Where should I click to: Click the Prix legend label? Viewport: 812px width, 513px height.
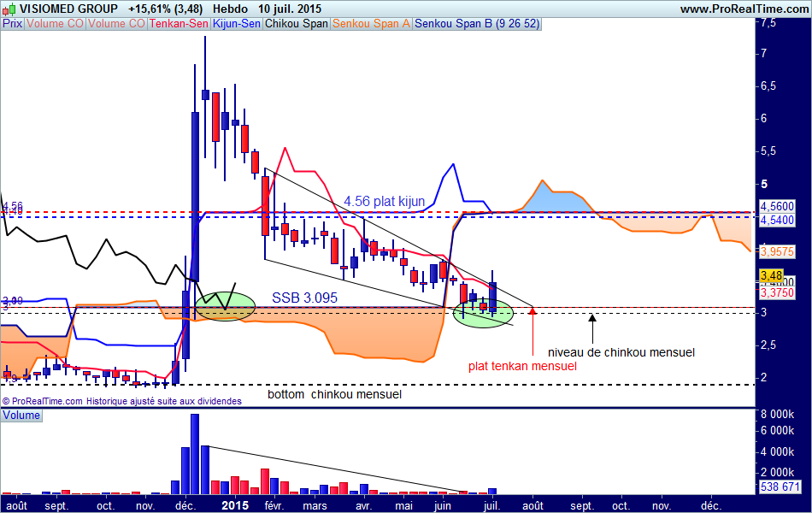13,24
